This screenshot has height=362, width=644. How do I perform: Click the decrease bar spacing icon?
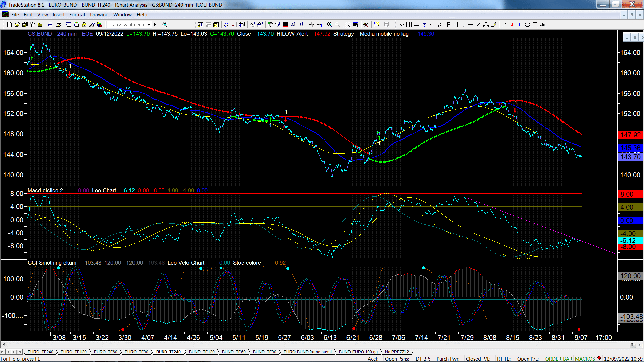click(312, 24)
